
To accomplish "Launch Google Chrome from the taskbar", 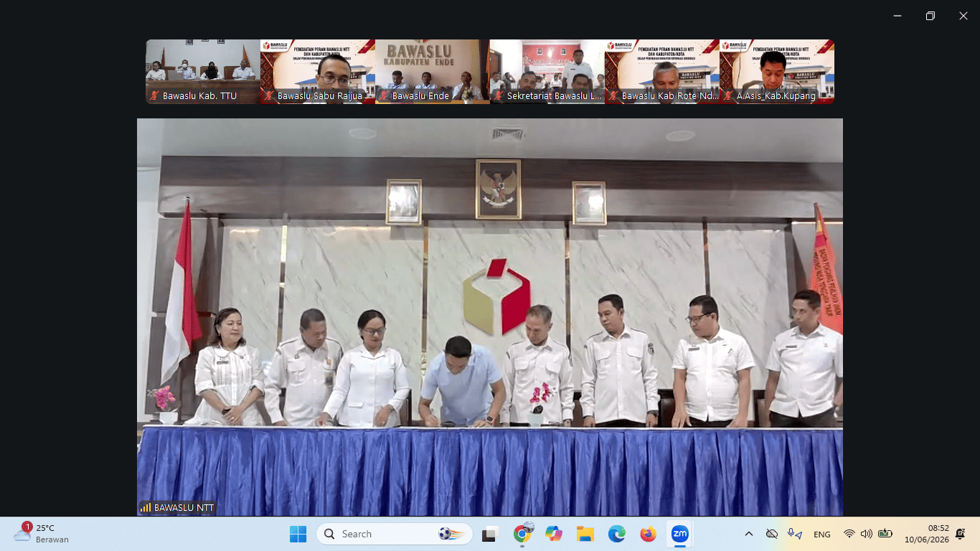I will tap(522, 534).
